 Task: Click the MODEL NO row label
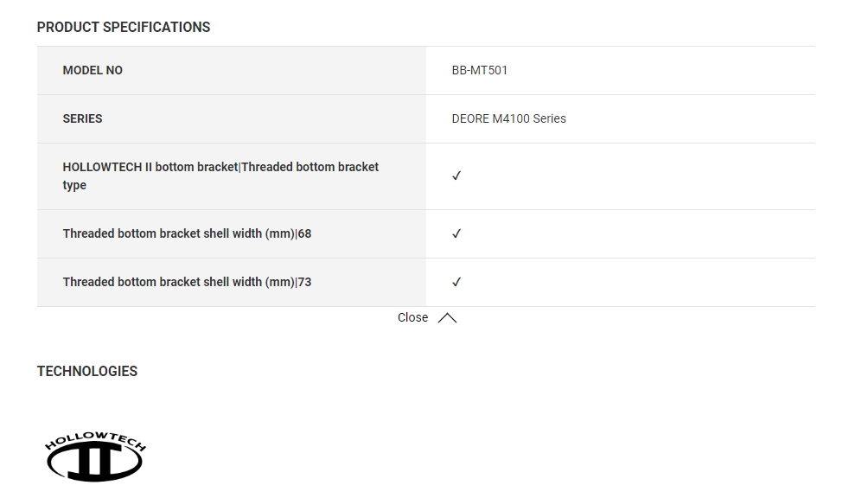pos(93,70)
